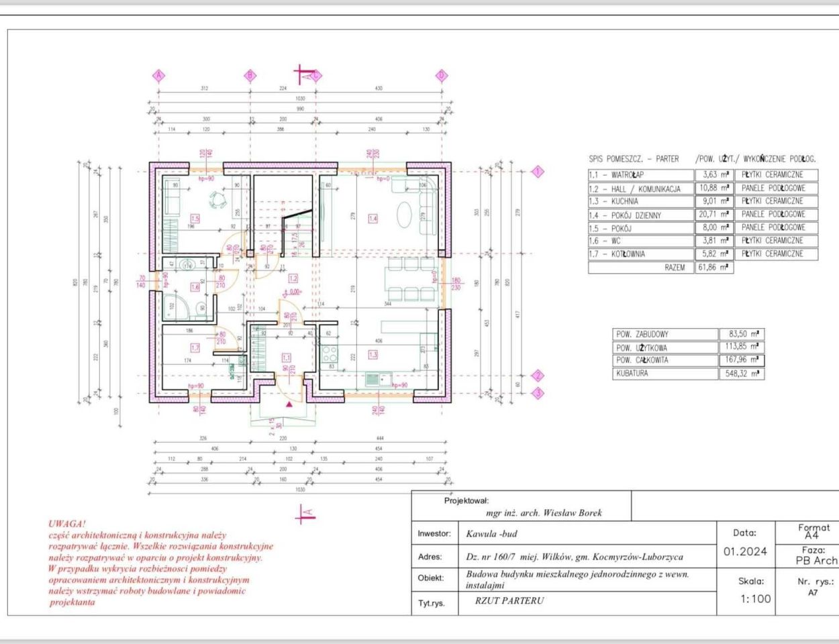Select room label 1.4 in the floor plan
Image resolution: width=839 pixels, height=644 pixels.
point(373,219)
